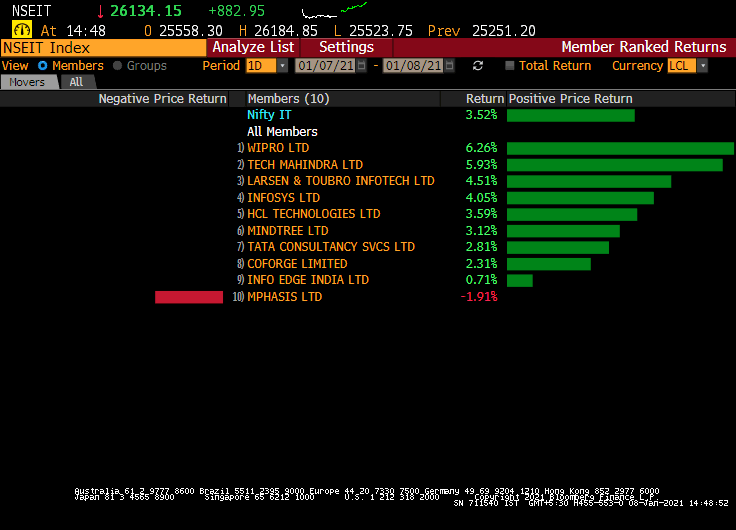This screenshot has width=736, height=530.
Task: Open the Period 1D dropdown
Action: point(282,66)
